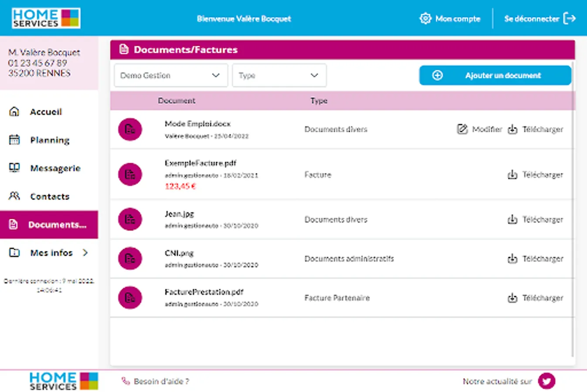Viewport: 587px width, 392px height.
Task: Select Contacts in the sidebar
Action: 49,196
